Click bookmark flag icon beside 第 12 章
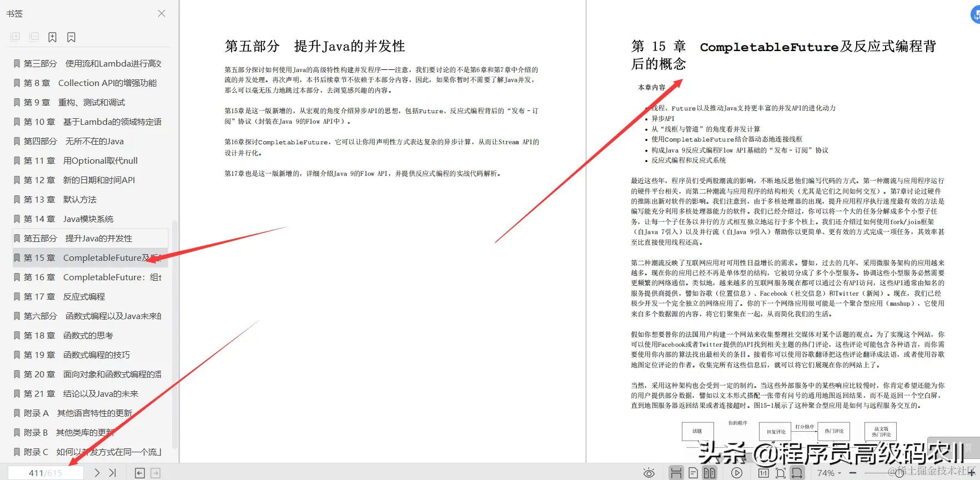This screenshot has width=980, height=480. point(17,180)
